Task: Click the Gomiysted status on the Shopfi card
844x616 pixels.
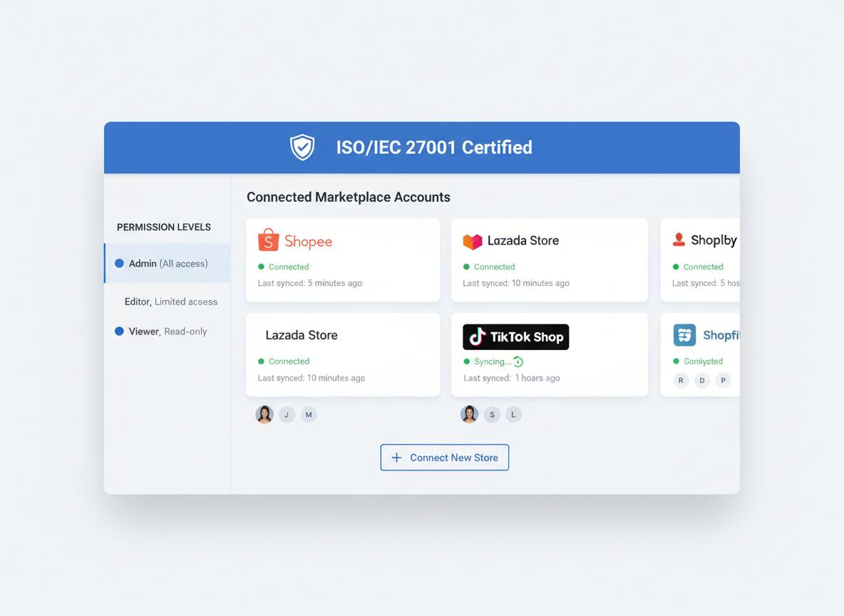Action: click(698, 361)
